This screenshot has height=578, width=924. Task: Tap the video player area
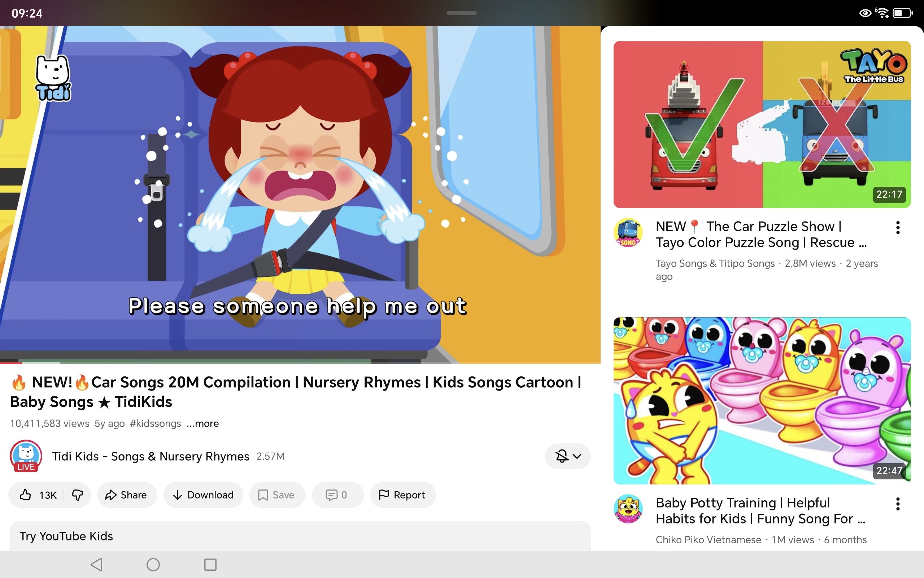[300, 195]
